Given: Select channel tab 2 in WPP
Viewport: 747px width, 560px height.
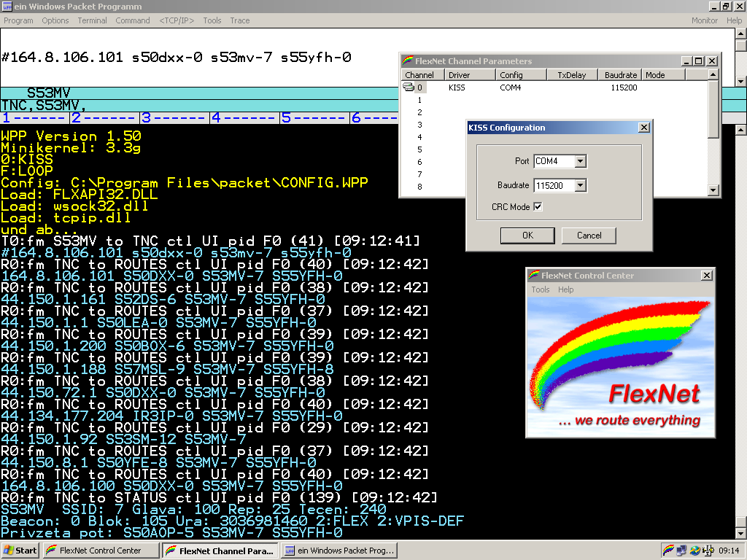Looking at the screenshot, I should (105, 117).
